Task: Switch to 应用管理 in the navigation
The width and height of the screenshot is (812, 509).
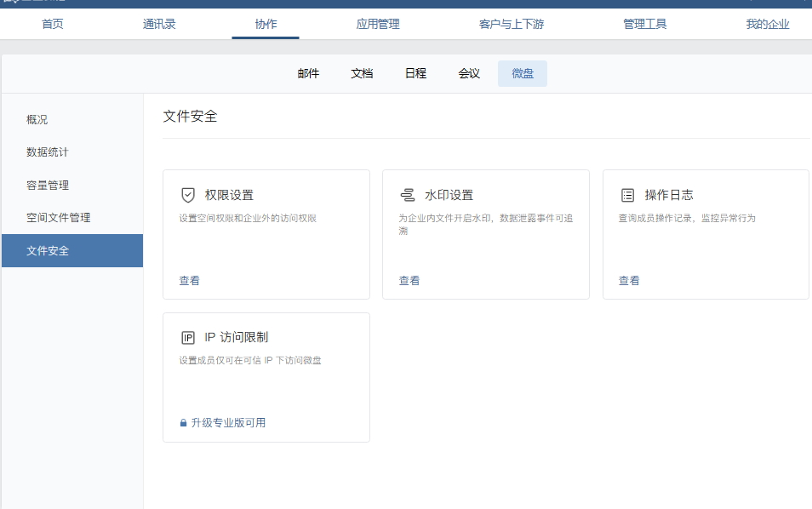Action: coord(377,25)
